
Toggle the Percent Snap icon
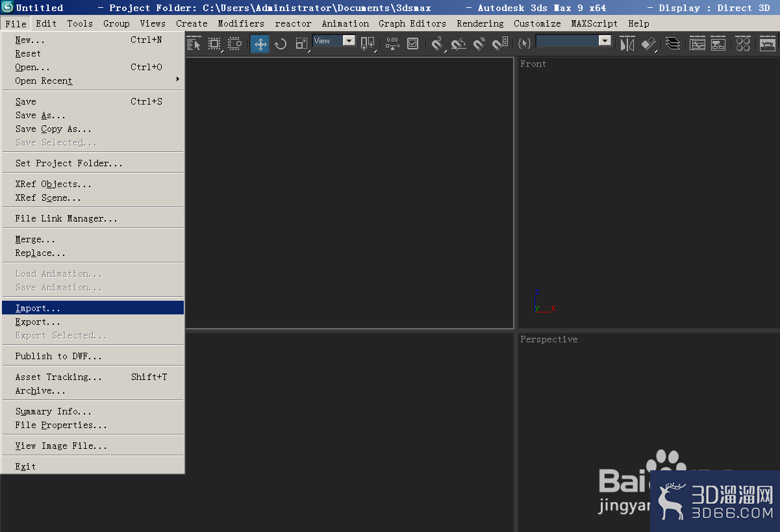pos(479,44)
